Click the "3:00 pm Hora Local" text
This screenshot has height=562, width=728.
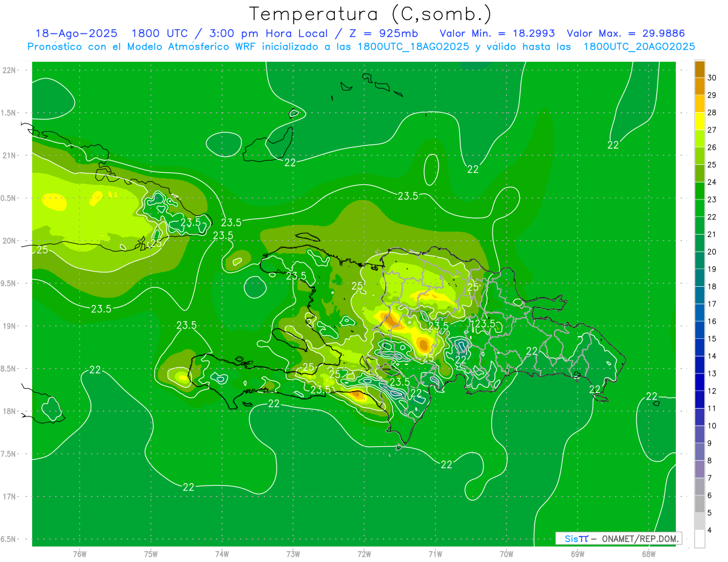click(267, 33)
